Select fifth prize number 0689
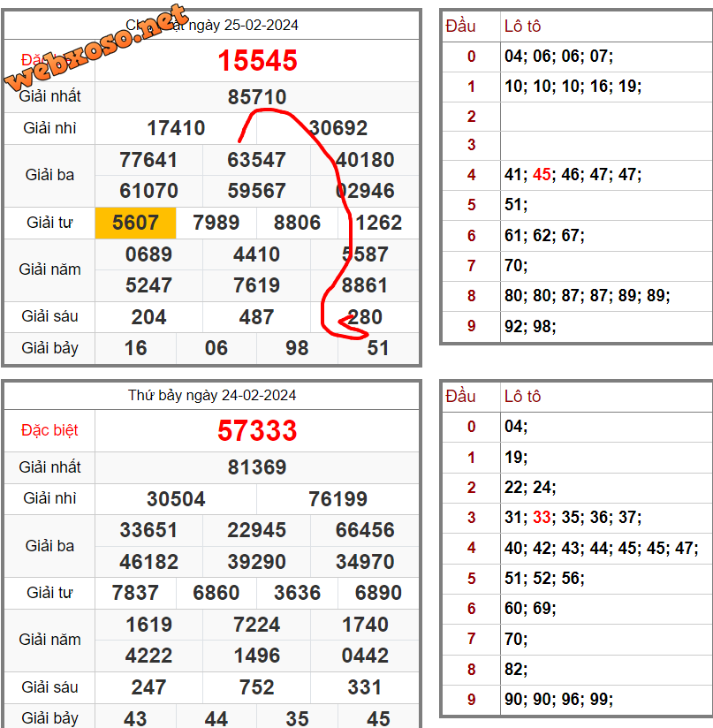 tap(148, 254)
